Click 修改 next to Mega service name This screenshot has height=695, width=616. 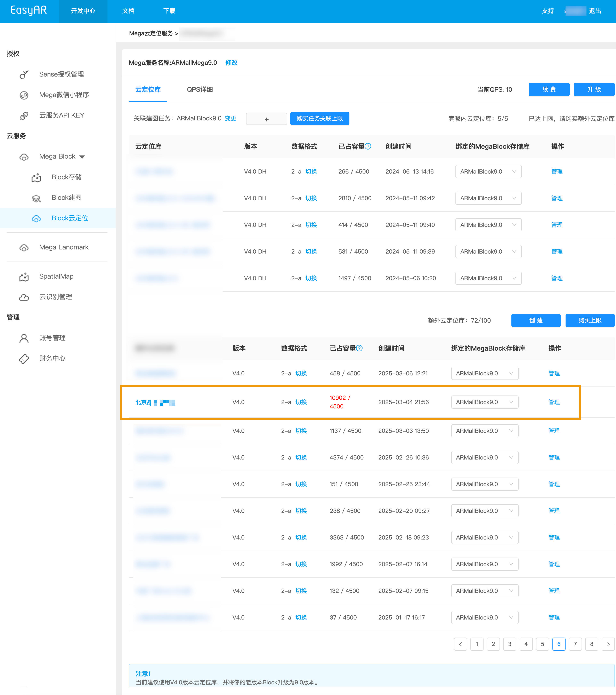pyautogui.click(x=231, y=63)
